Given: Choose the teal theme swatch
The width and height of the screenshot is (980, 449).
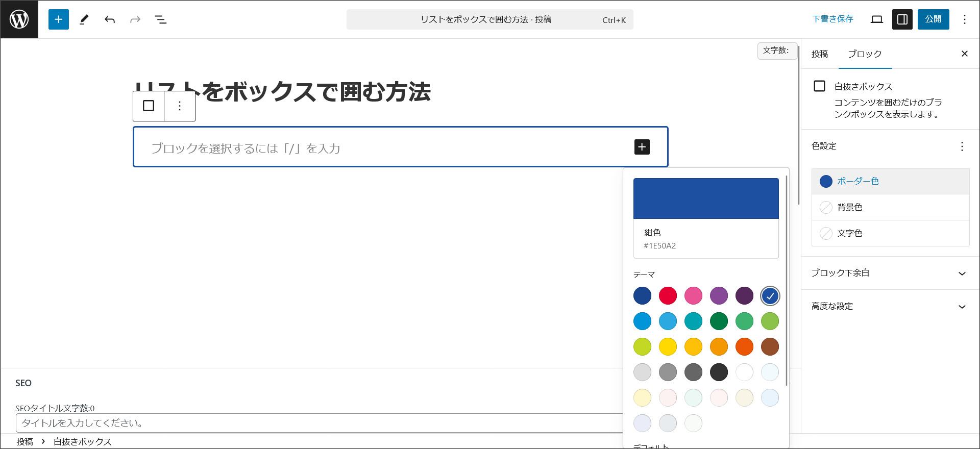Looking at the screenshot, I should pos(694,321).
